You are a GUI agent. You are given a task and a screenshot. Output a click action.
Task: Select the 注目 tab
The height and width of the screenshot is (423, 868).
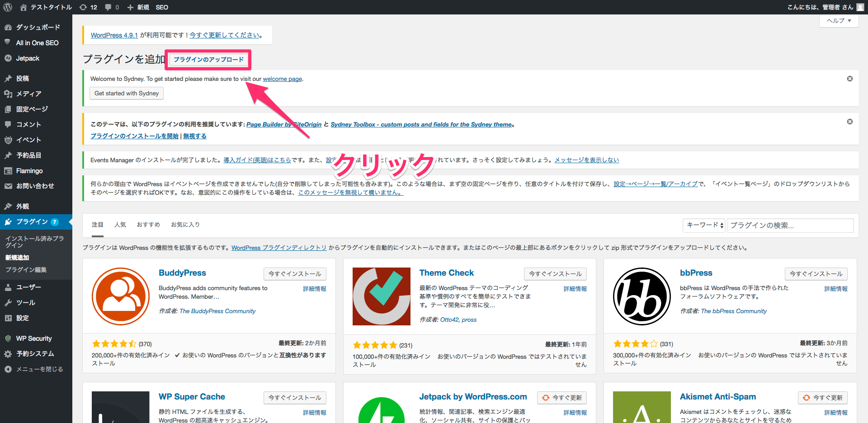[x=98, y=225]
